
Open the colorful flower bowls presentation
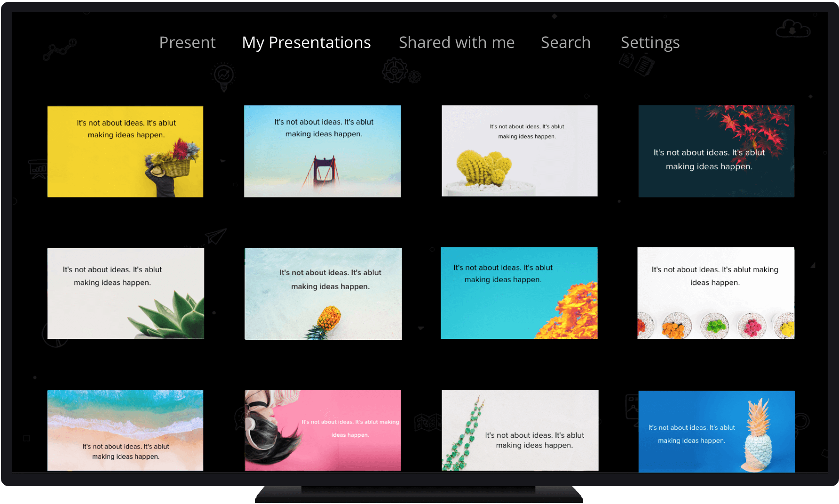coord(716,293)
